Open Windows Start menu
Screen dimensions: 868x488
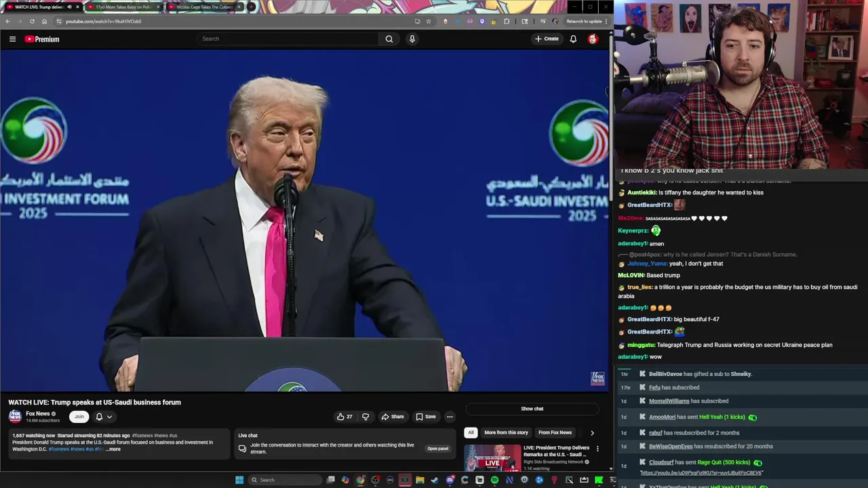tap(239, 480)
